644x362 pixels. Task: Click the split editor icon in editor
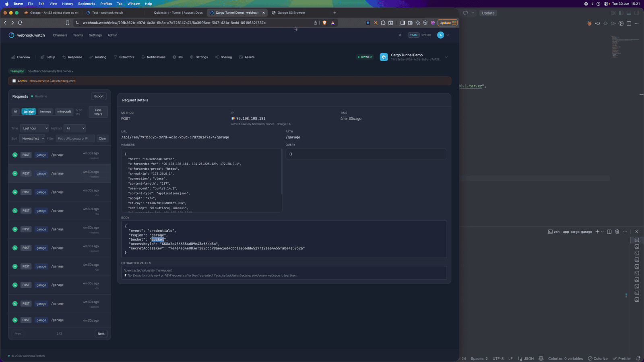(x=629, y=23)
